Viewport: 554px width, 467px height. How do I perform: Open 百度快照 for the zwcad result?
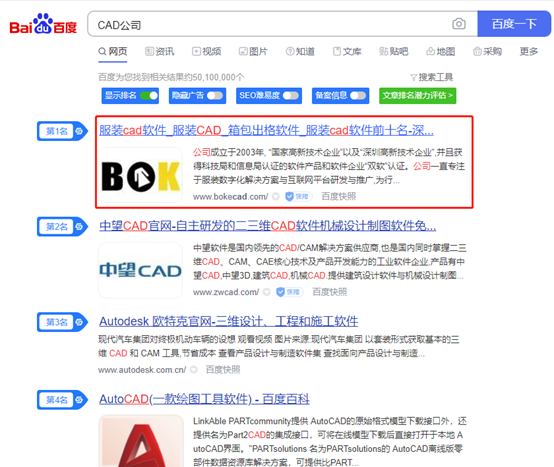click(x=330, y=292)
